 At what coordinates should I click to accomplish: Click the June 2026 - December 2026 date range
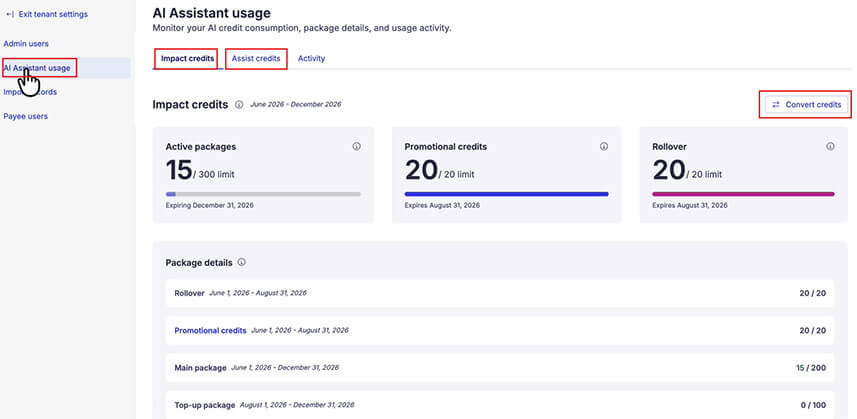[x=296, y=104]
